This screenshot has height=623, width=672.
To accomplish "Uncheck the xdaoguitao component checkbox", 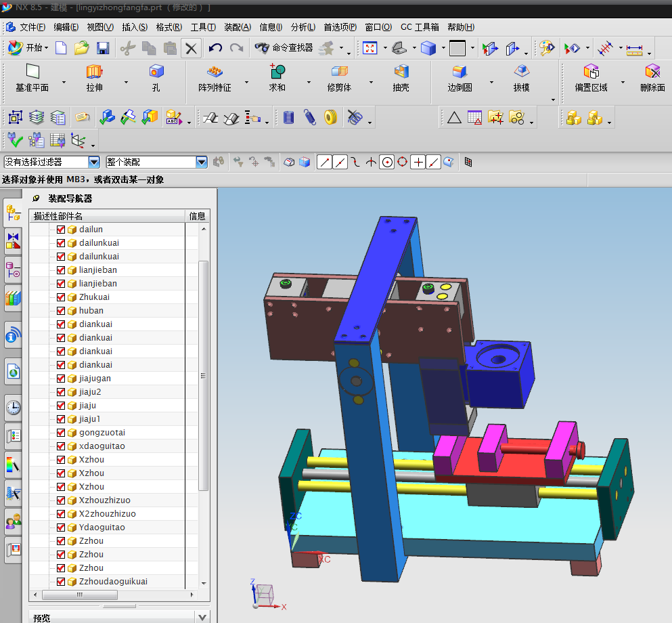I will (61, 446).
